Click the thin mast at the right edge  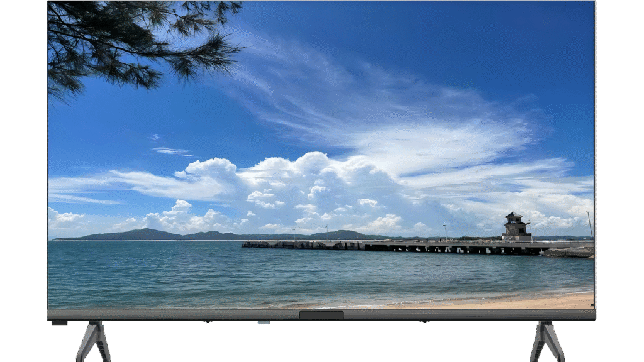click(x=589, y=224)
